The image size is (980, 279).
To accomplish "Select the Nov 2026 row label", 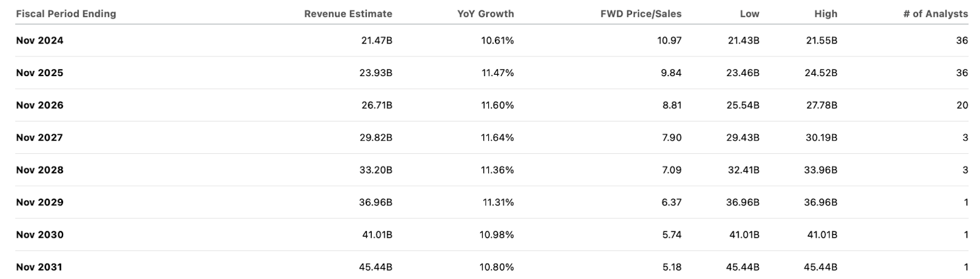I will coord(40,105).
